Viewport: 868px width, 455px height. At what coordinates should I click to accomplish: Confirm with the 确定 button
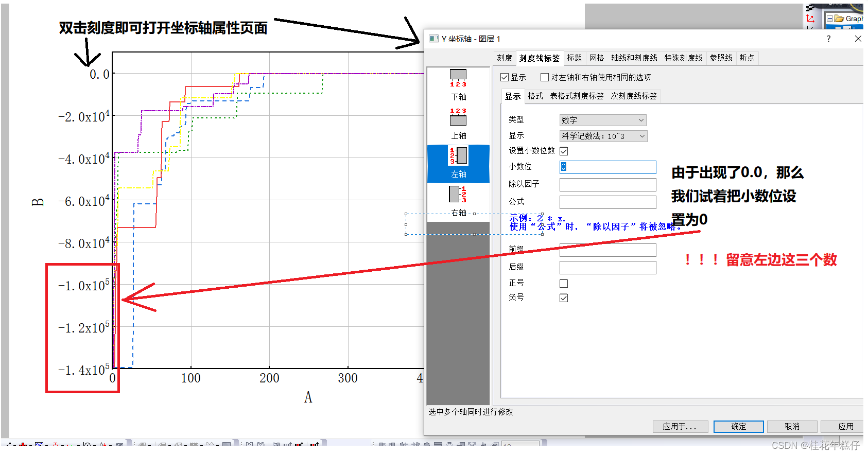click(738, 427)
